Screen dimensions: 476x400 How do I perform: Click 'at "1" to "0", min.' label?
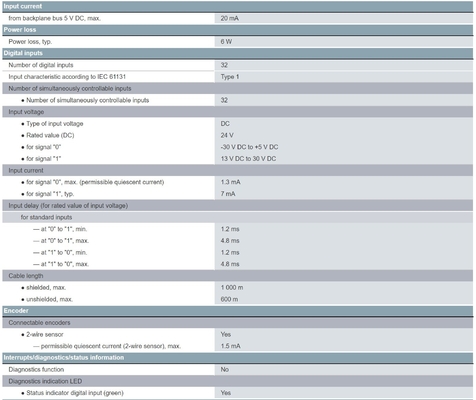[x=64, y=252]
